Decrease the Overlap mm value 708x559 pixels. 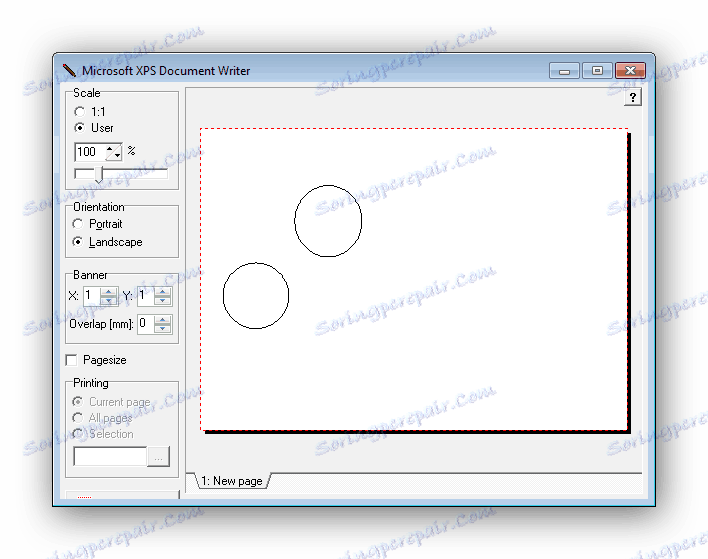click(163, 329)
